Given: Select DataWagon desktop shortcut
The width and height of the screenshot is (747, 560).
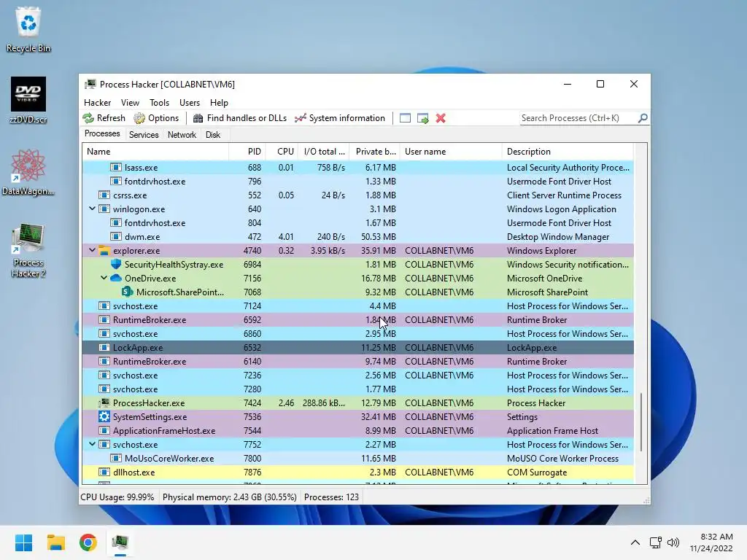Looking at the screenshot, I should (x=28, y=172).
